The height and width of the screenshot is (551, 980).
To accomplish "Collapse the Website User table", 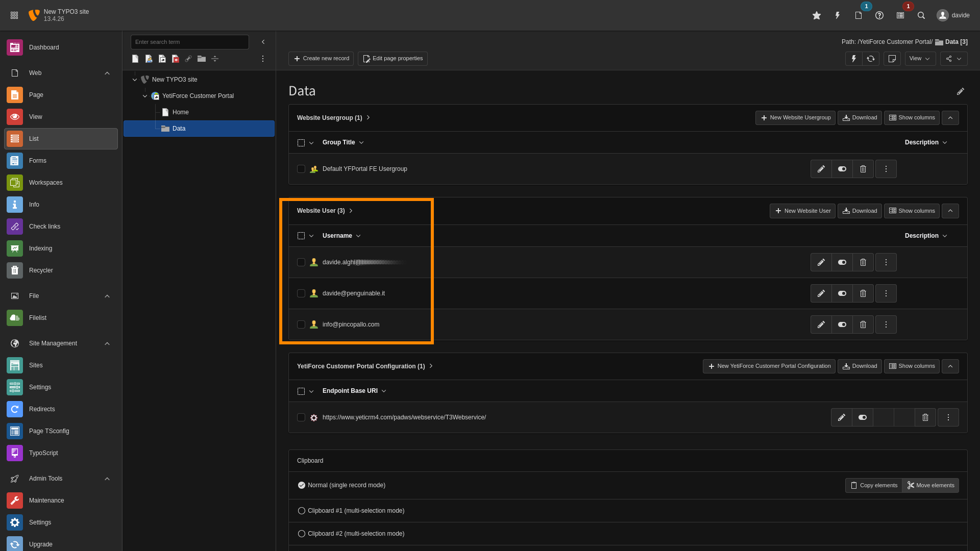I will pyautogui.click(x=950, y=211).
